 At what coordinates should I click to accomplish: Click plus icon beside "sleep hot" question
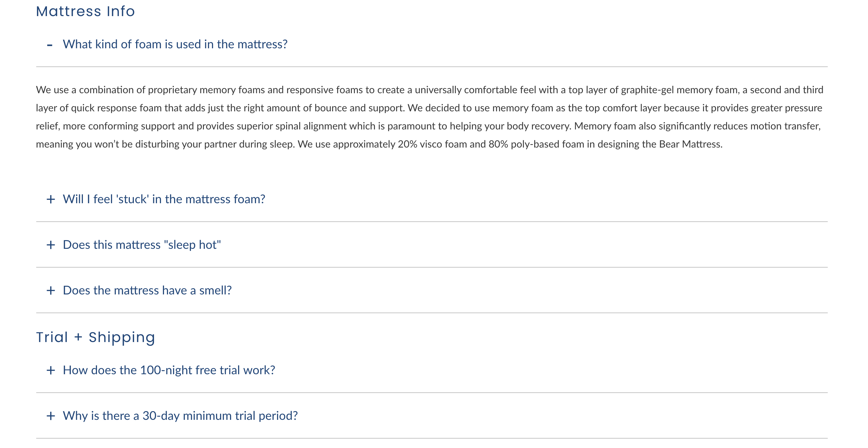pos(51,245)
